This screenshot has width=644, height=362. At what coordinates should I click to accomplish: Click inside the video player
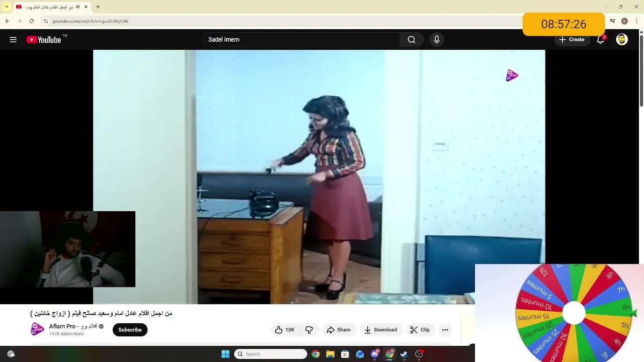click(x=319, y=176)
